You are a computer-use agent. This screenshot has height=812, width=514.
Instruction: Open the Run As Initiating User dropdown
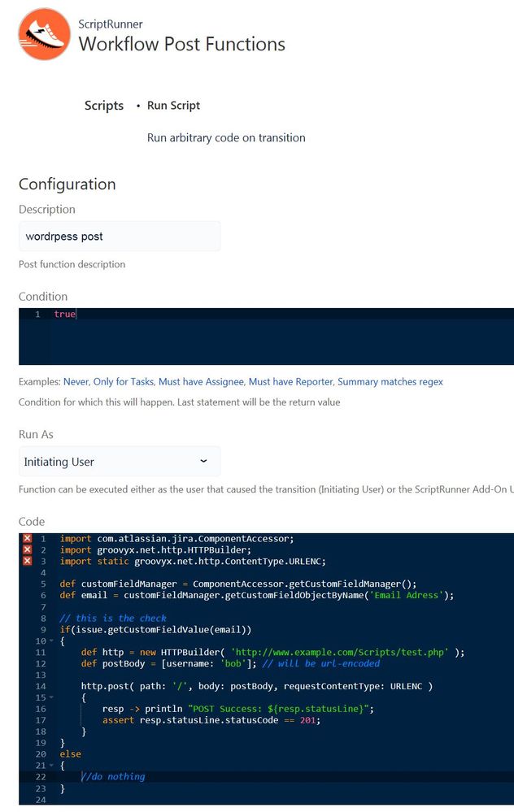[x=120, y=462]
